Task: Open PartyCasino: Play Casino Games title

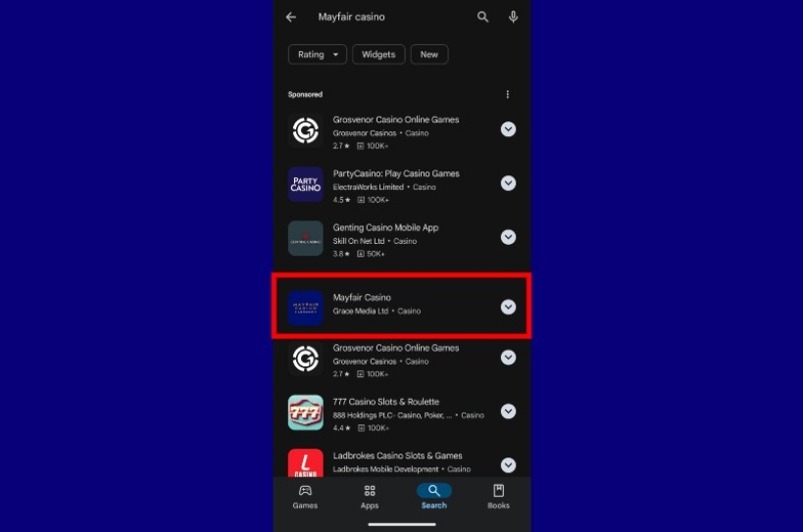Action: point(396,173)
